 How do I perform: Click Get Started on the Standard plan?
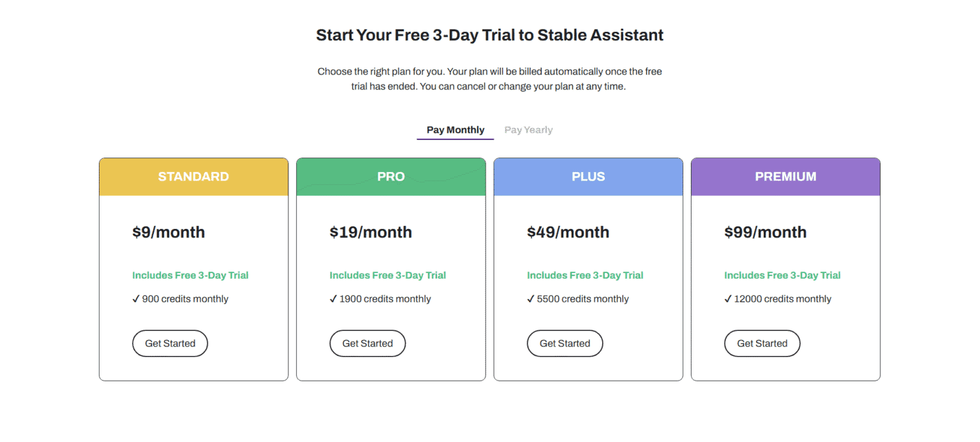(x=170, y=343)
